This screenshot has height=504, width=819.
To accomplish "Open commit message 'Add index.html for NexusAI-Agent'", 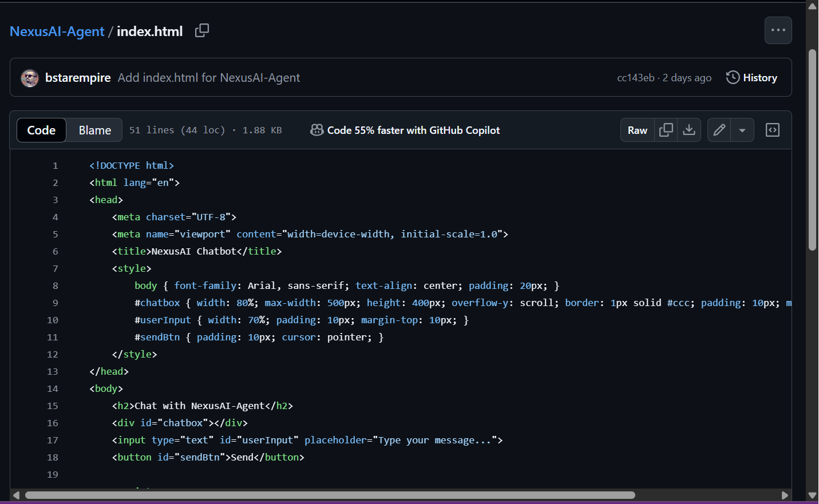I will coord(208,78).
